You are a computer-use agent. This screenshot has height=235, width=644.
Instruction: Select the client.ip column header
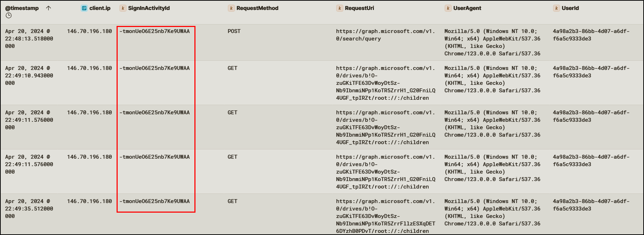point(100,8)
